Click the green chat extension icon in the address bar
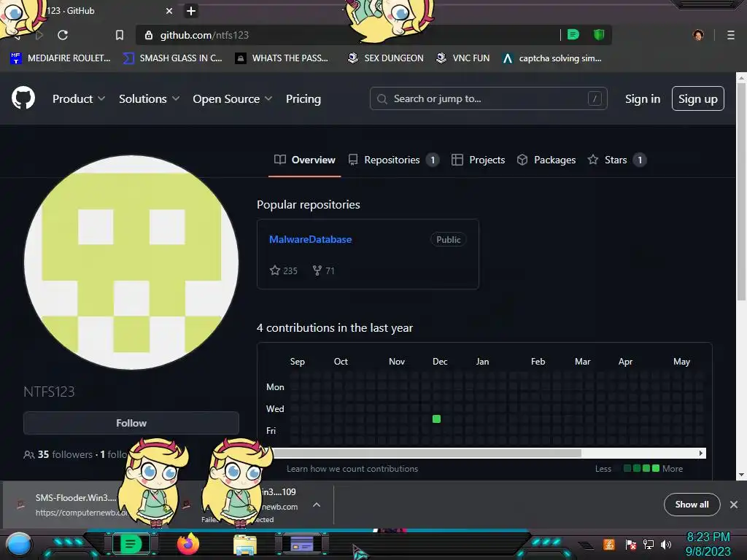The height and width of the screenshot is (560, 747). 573,35
